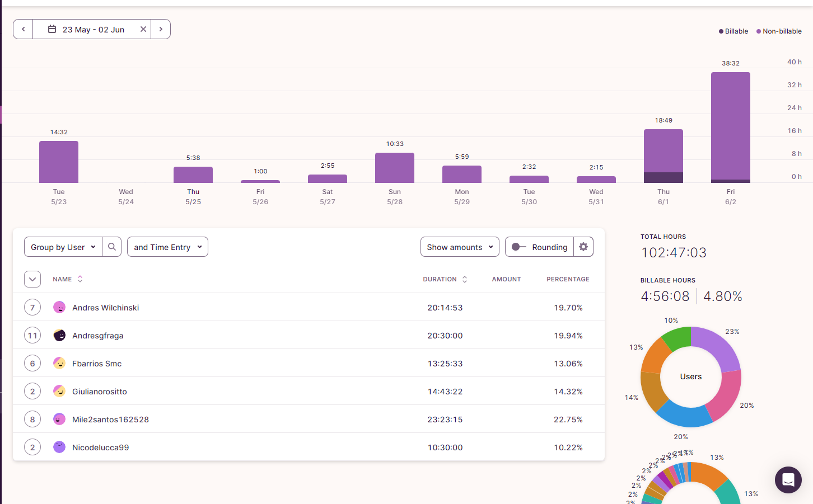This screenshot has height=504, width=813.
Task: Click Nicodelucca99's avatar icon
Action: (x=59, y=447)
